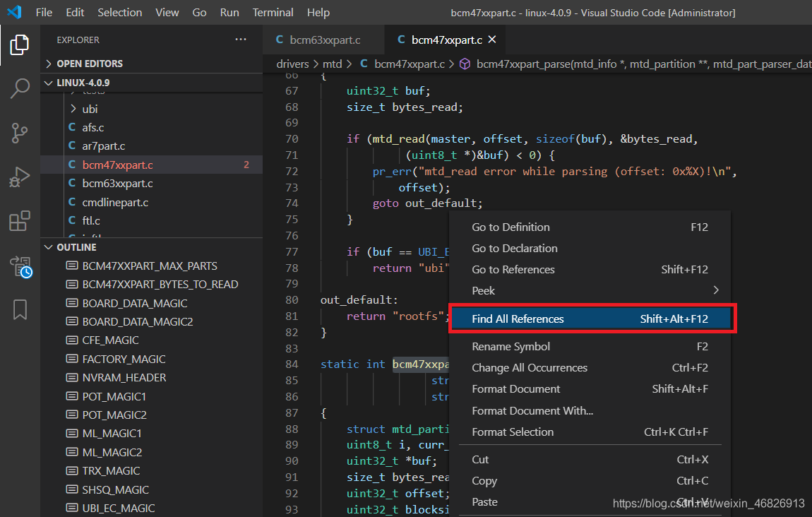Image resolution: width=812 pixels, height=517 pixels.
Task: Click the symbol cube icon in breadcrumb
Action: click(465, 64)
